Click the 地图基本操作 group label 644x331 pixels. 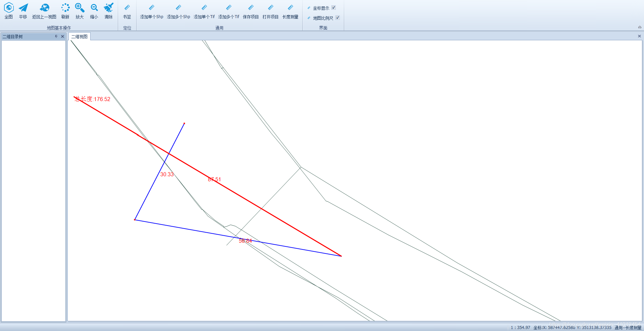point(59,28)
